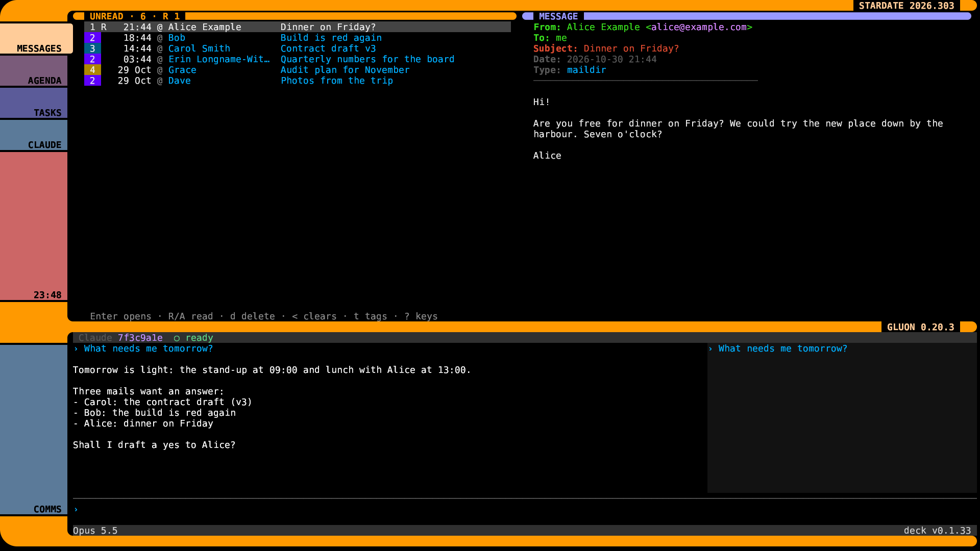
Task: Click the sender email alice@example.com
Action: tap(699, 27)
